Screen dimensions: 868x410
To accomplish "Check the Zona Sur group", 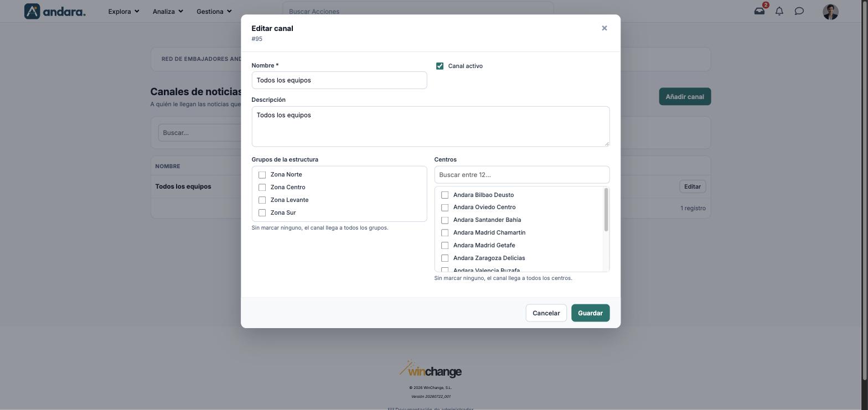I will [262, 213].
